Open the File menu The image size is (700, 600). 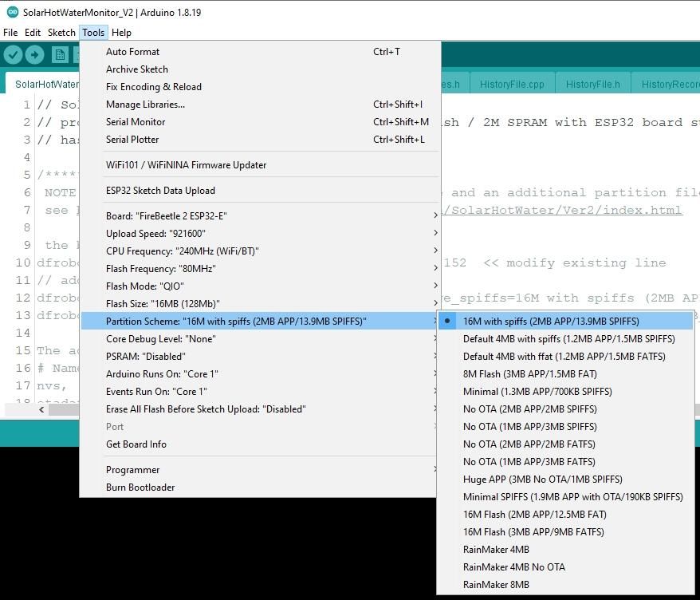(x=10, y=33)
